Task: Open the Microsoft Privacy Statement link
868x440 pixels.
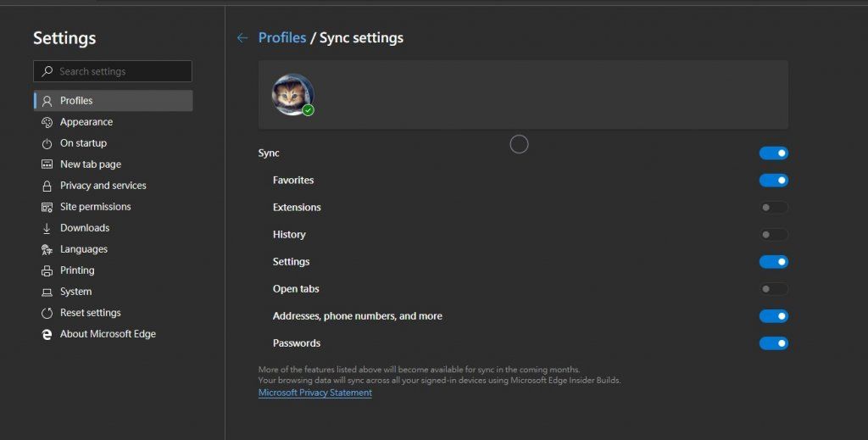Action: (315, 393)
